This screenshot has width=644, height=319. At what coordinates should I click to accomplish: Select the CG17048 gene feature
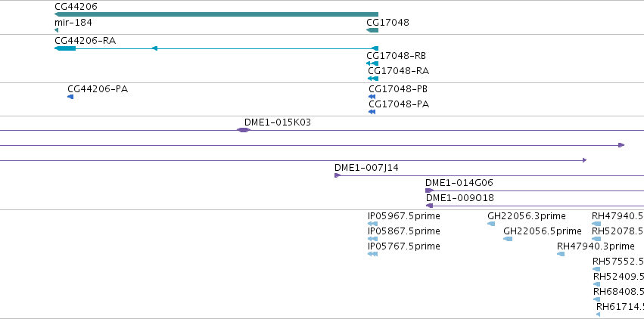click(372, 30)
